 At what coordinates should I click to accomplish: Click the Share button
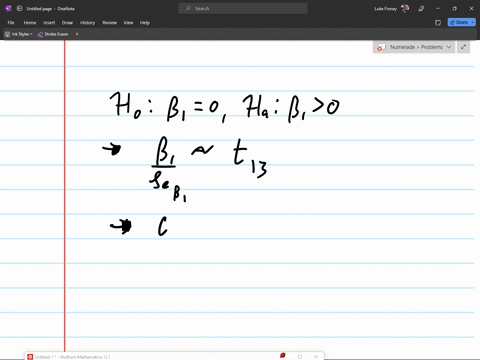point(459,22)
